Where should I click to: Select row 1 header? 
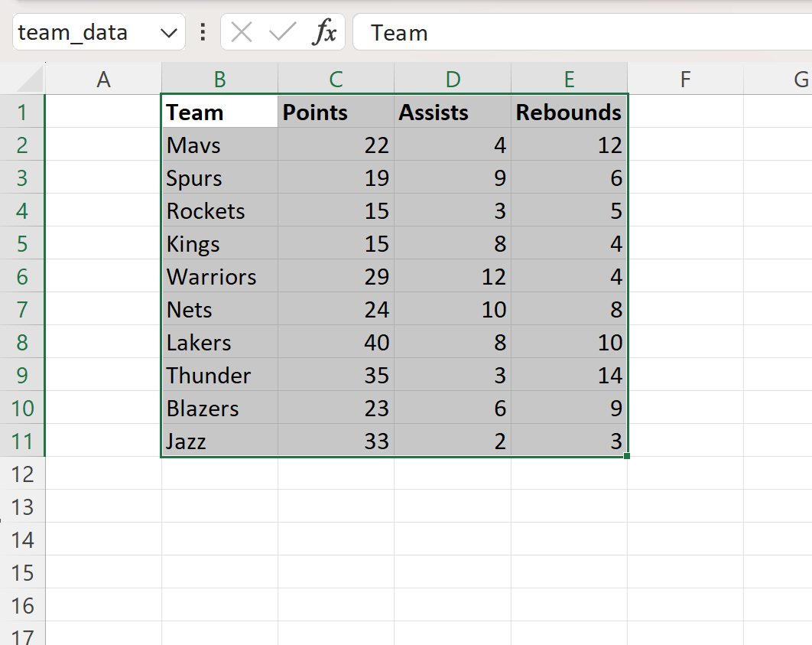click(x=22, y=112)
